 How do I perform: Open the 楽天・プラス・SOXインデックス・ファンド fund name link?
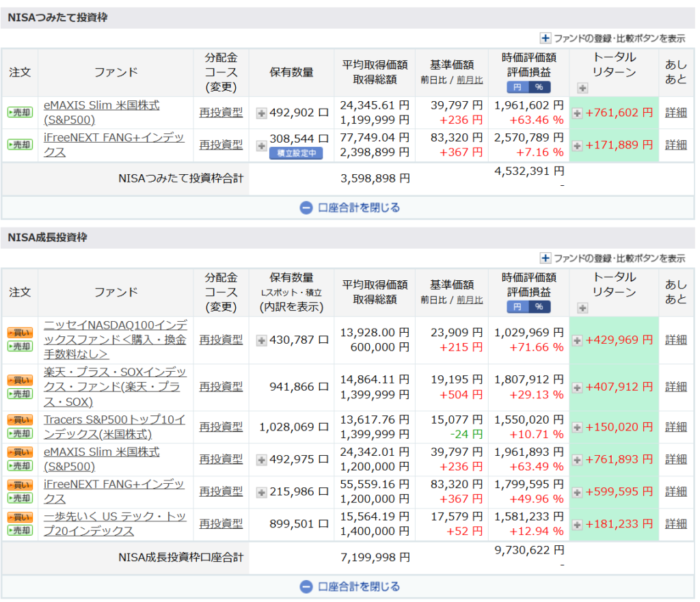115,387
